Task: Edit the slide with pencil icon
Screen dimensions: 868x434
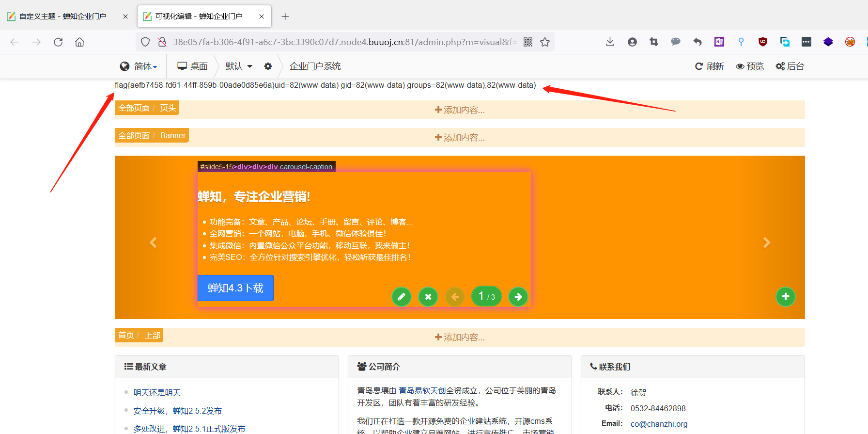Action: pos(402,297)
